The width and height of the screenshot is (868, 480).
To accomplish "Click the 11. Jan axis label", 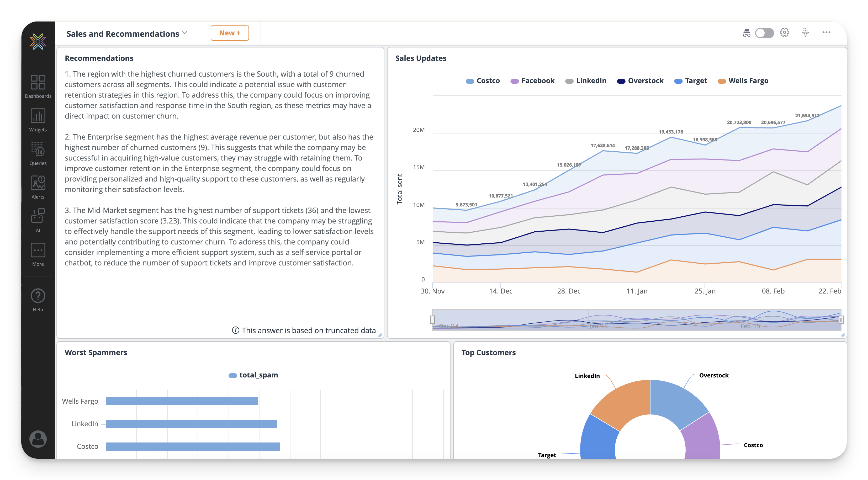I will pyautogui.click(x=637, y=291).
